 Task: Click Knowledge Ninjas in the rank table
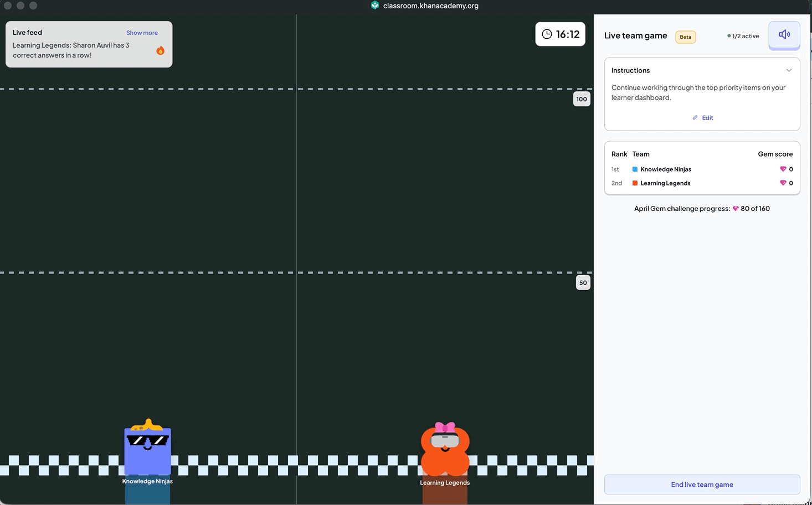tap(666, 169)
